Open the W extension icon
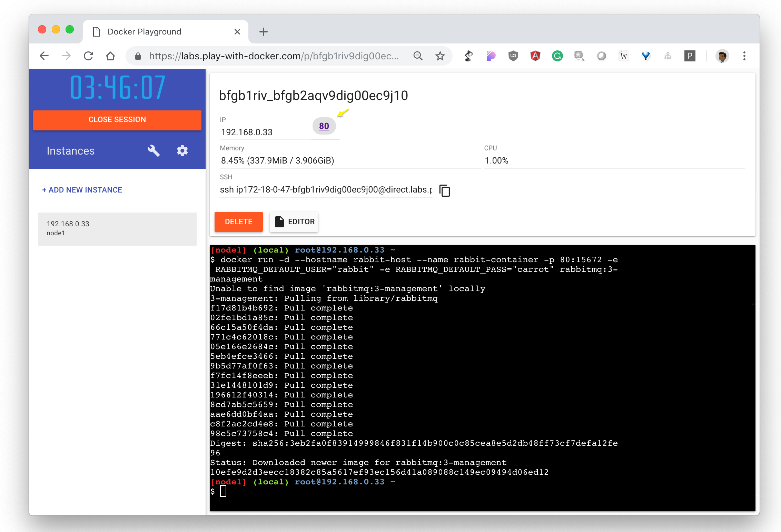This screenshot has height=532, width=781. (x=623, y=56)
